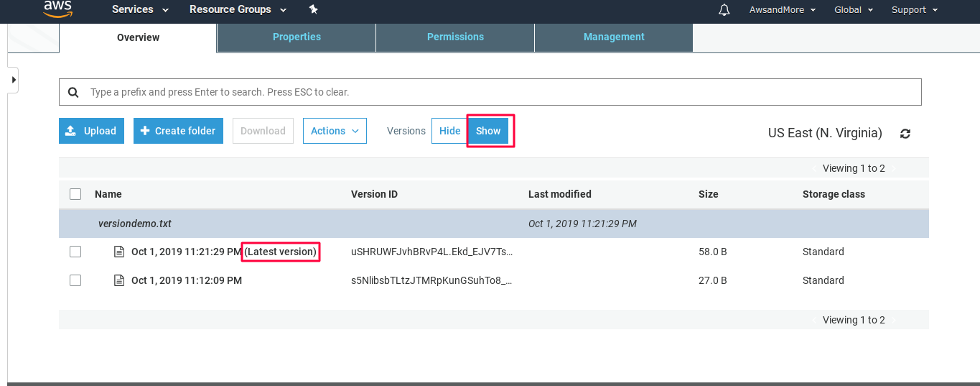
Task: Click the Version ID column header
Action: (374, 194)
